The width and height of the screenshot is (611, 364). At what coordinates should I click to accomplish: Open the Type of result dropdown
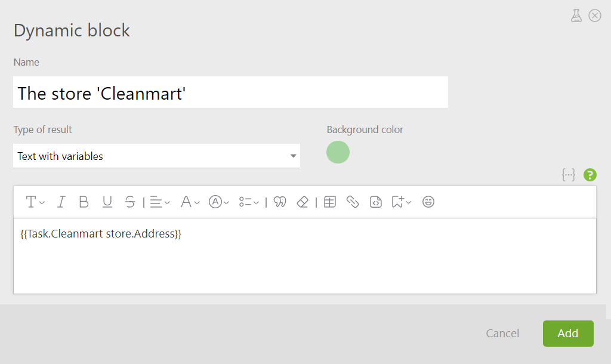pyautogui.click(x=157, y=156)
